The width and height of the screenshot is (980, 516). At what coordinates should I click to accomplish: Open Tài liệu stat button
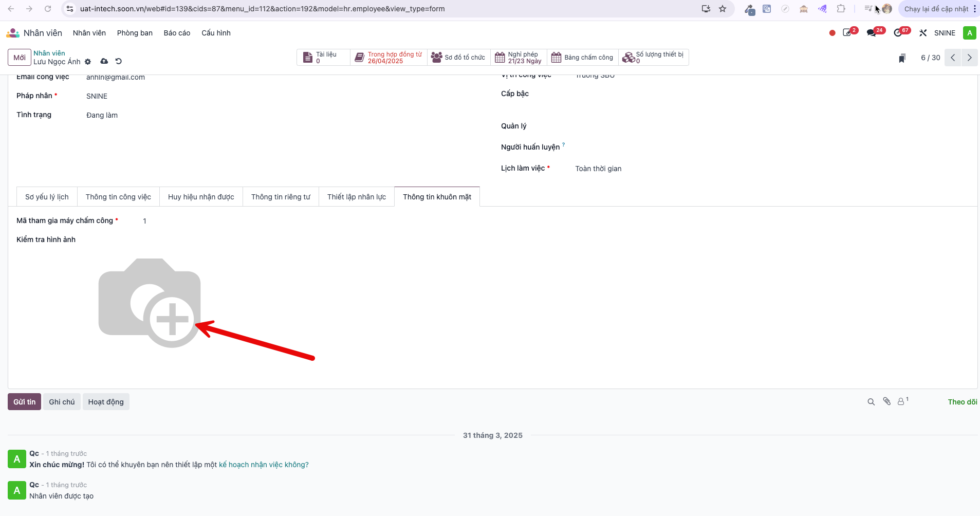(x=324, y=58)
